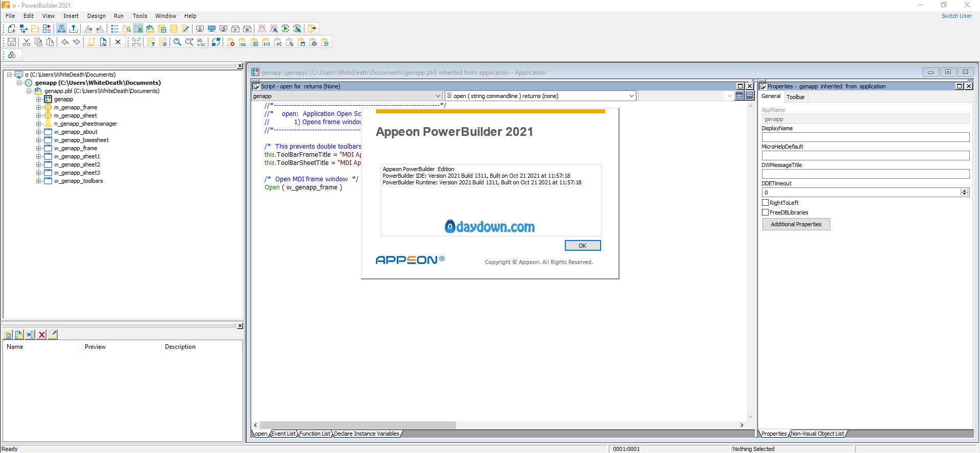Click the Switch User link
The width and height of the screenshot is (980, 453).
pos(957,16)
